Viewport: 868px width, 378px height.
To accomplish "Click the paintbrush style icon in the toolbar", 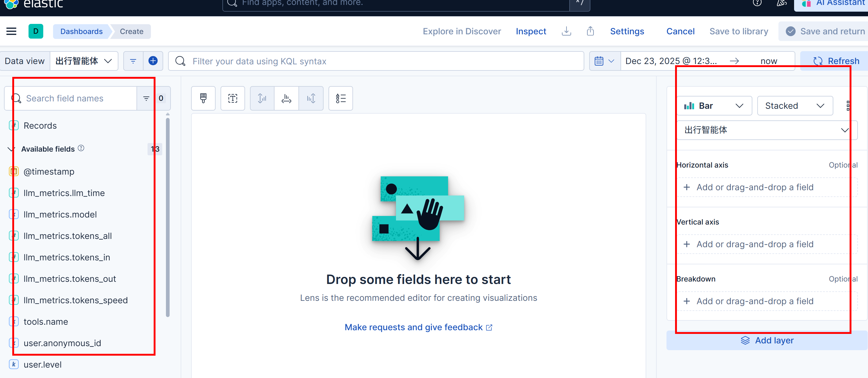I will tap(203, 98).
